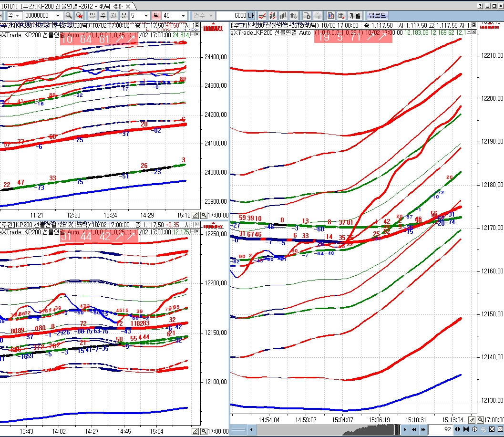Select the line chart type icon
This screenshot has width=504, height=437.
[x=262, y=15]
